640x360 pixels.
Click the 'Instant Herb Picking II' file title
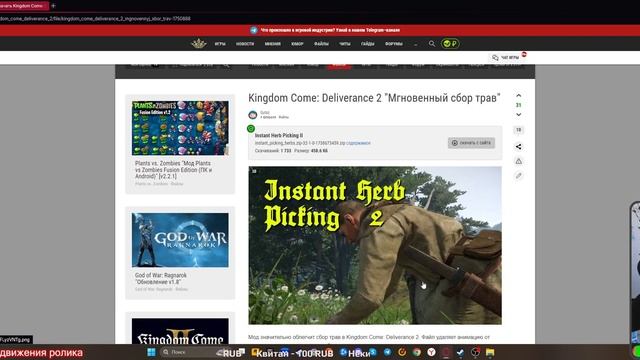pyautogui.click(x=279, y=135)
